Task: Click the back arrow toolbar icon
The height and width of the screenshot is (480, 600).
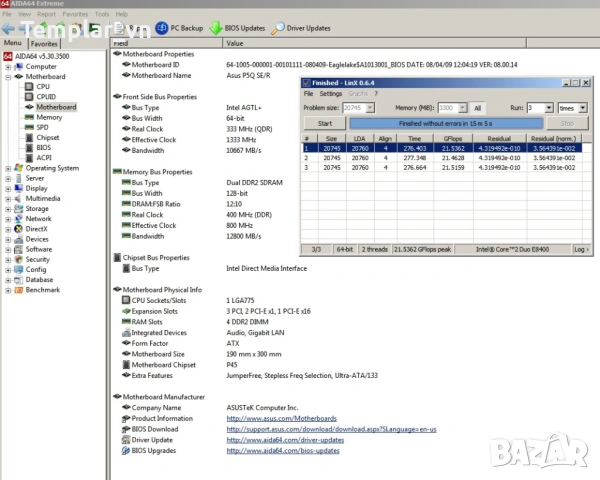Action: (x=8, y=28)
